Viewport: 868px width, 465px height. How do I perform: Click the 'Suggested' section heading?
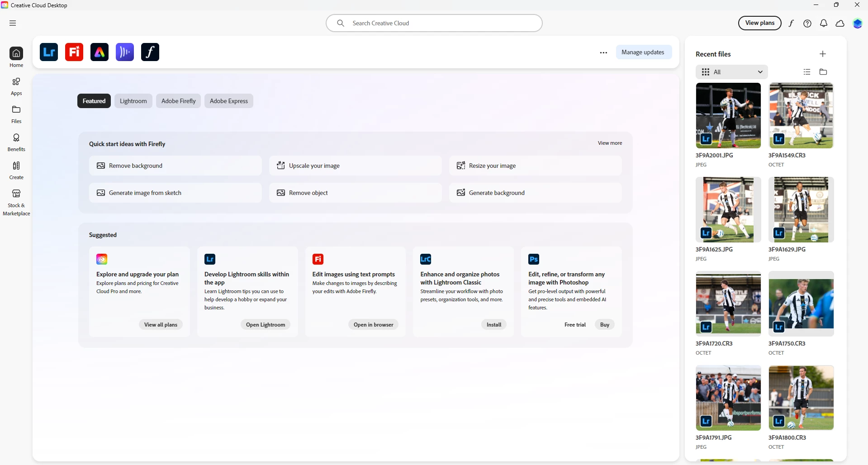click(x=103, y=235)
